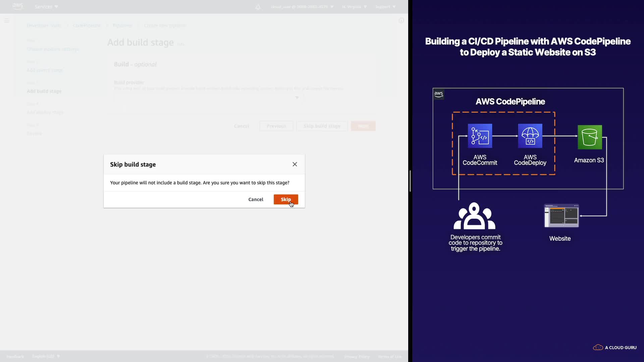Expand the cloud_user account menu

click(302, 7)
